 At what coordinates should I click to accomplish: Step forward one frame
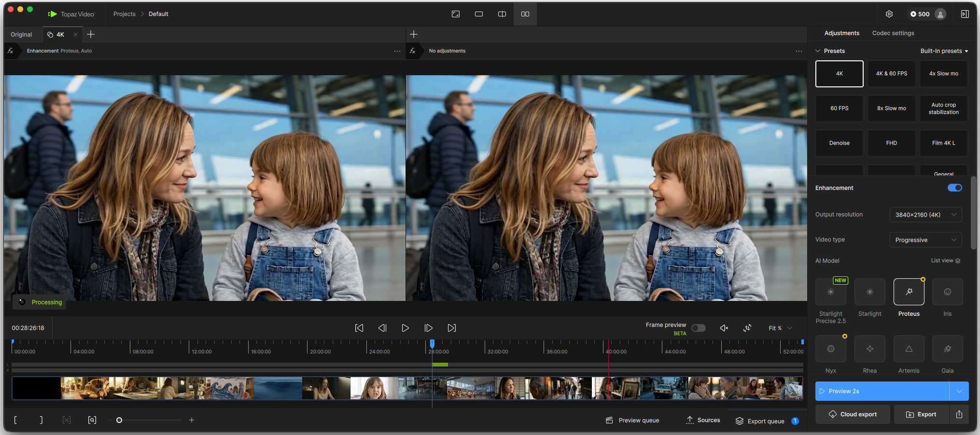click(x=429, y=328)
